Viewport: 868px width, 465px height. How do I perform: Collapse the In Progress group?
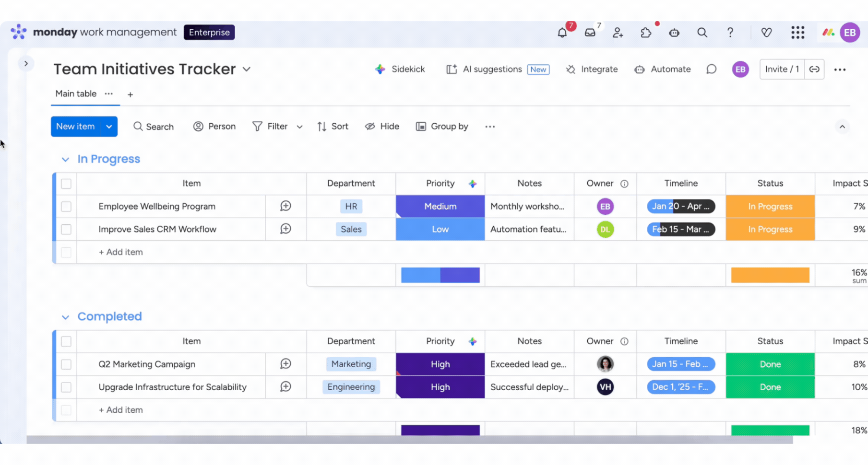click(65, 159)
